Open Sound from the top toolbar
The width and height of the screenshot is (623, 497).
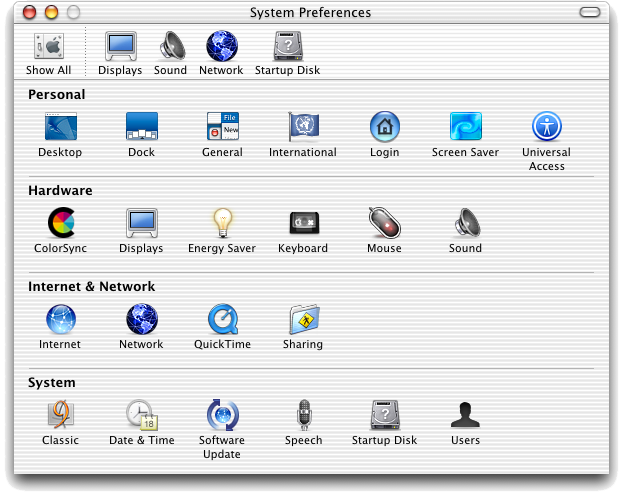[x=172, y=46]
